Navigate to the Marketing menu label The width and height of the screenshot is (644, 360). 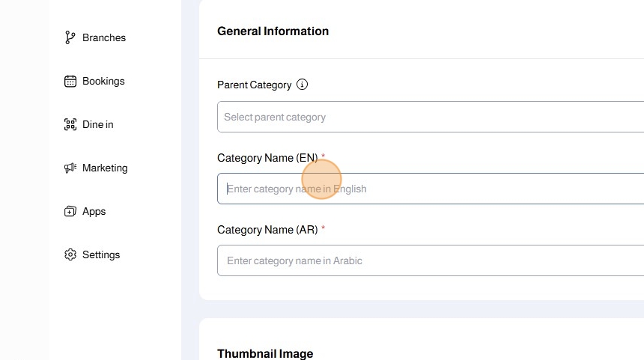point(105,168)
